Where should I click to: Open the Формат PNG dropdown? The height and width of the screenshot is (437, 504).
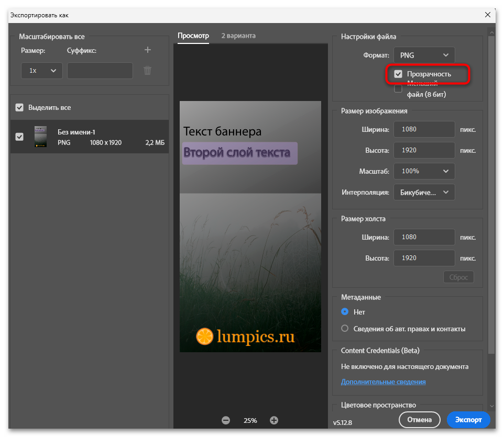point(424,55)
